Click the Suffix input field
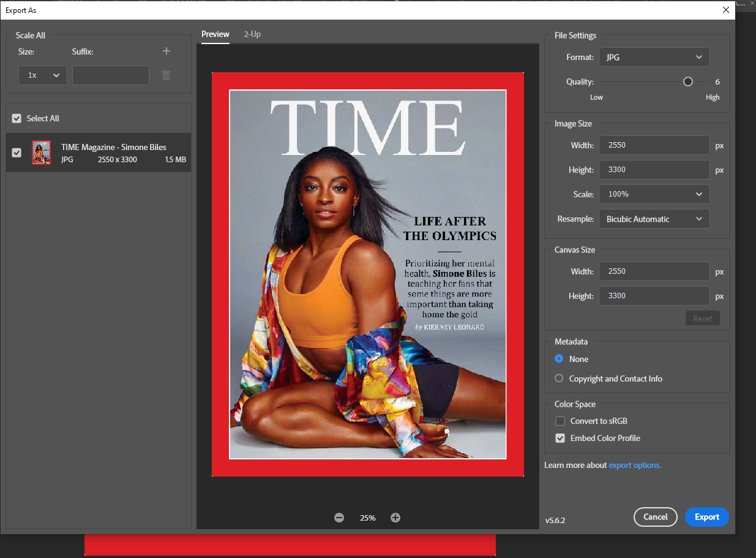 [111, 75]
